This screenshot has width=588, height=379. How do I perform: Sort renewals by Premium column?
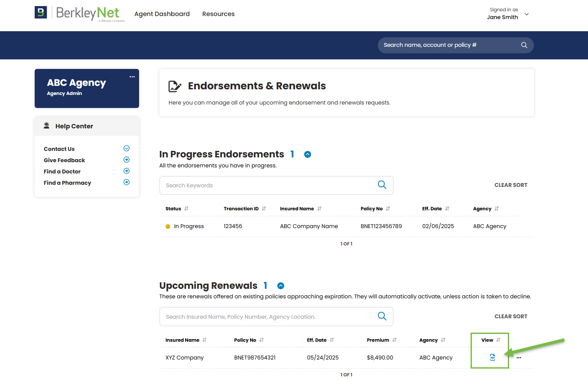394,340
